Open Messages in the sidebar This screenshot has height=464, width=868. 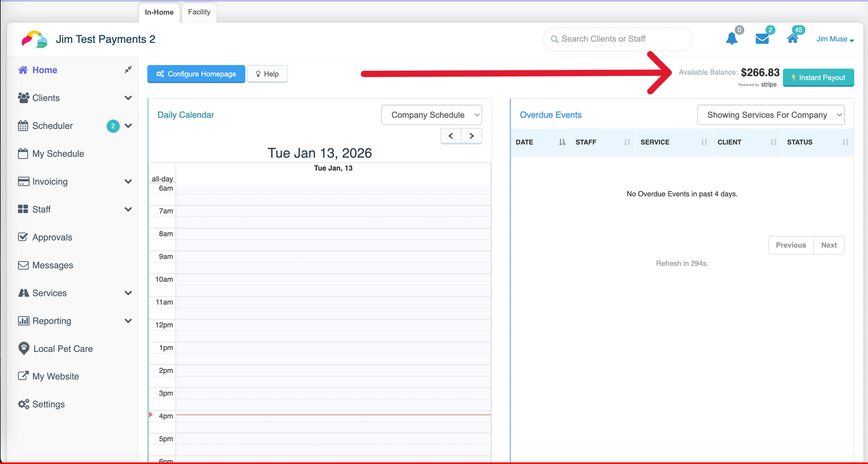(46, 265)
